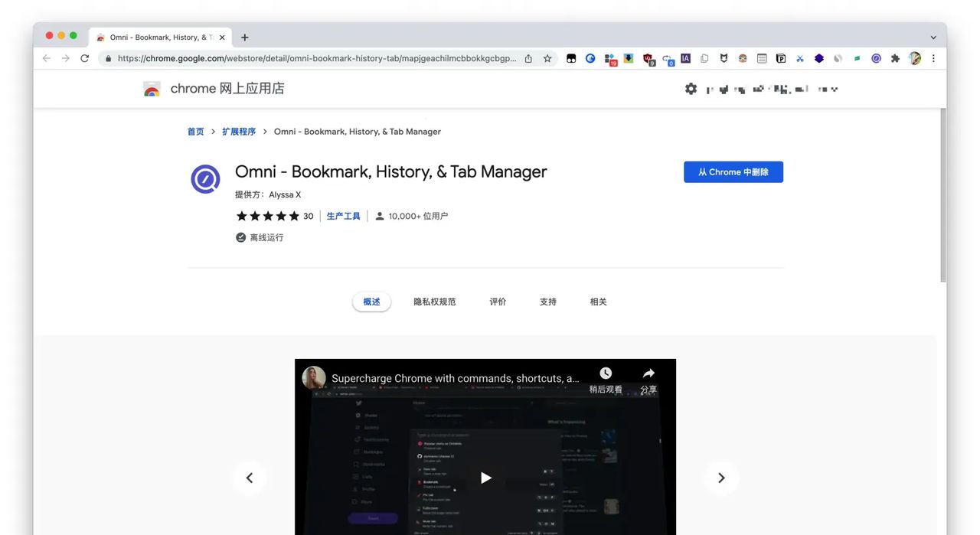Go back with the browser back arrow
980x535 pixels.
point(47,58)
